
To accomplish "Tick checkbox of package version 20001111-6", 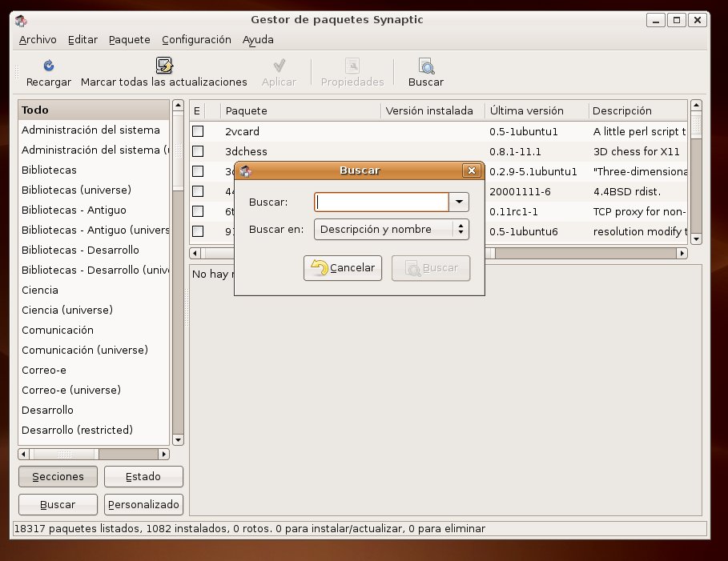I will (198, 191).
